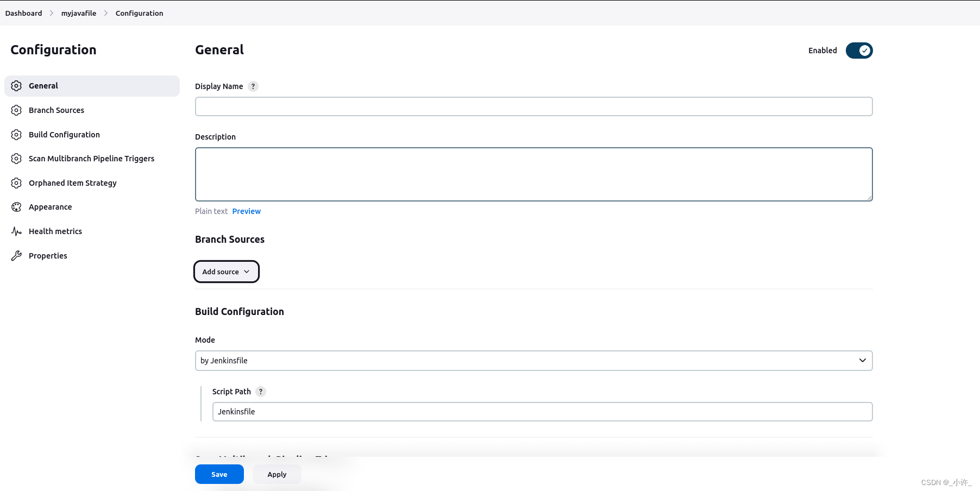Click the Orphaned Item Strategy gear icon
The height and width of the screenshot is (491, 980).
pos(16,183)
